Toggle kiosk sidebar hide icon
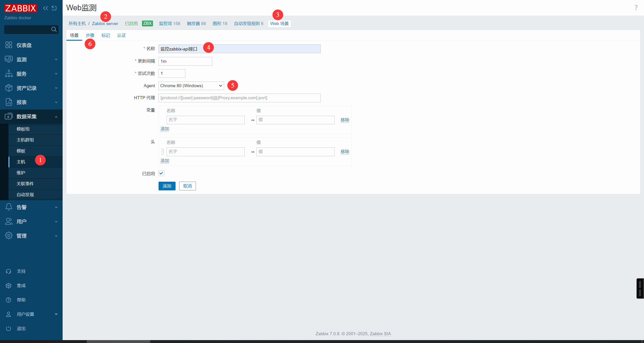The height and width of the screenshot is (343, 644). tap(54, 8)
